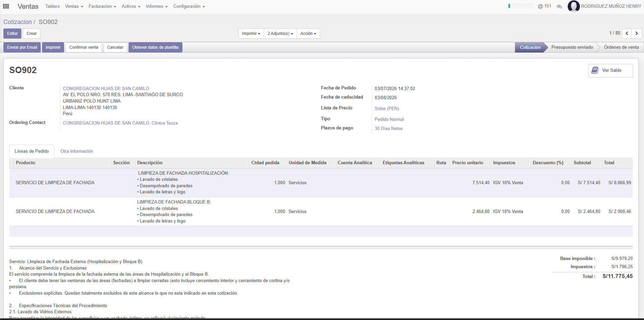Click the Ver Saldo book icon
The width and height of the screenshot is (644, 320).
click(595, 70)
